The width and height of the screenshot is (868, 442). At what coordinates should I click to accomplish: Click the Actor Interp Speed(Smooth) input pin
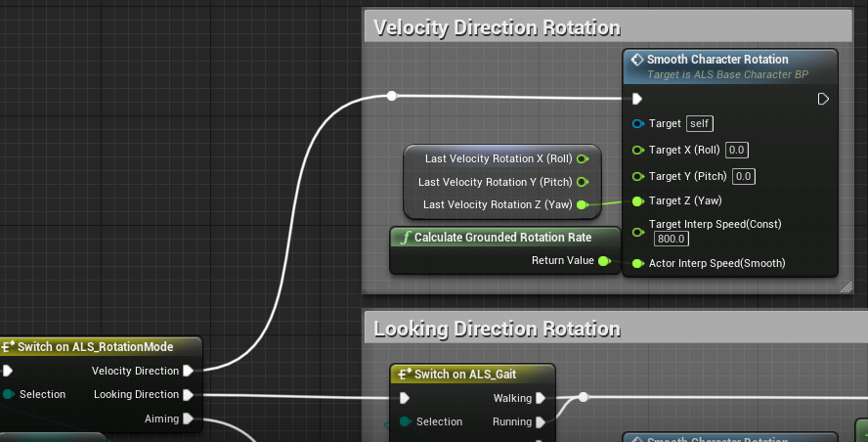click(x=638, y=263)
